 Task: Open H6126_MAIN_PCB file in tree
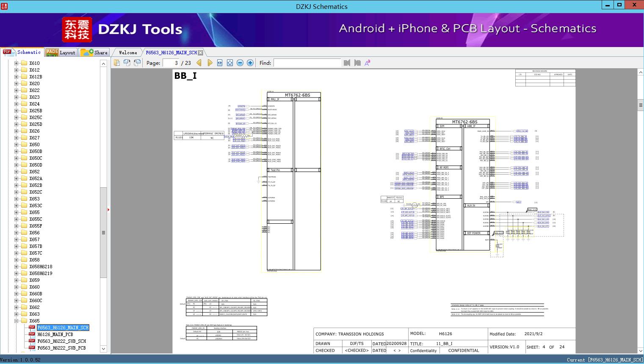pos(55,334)
